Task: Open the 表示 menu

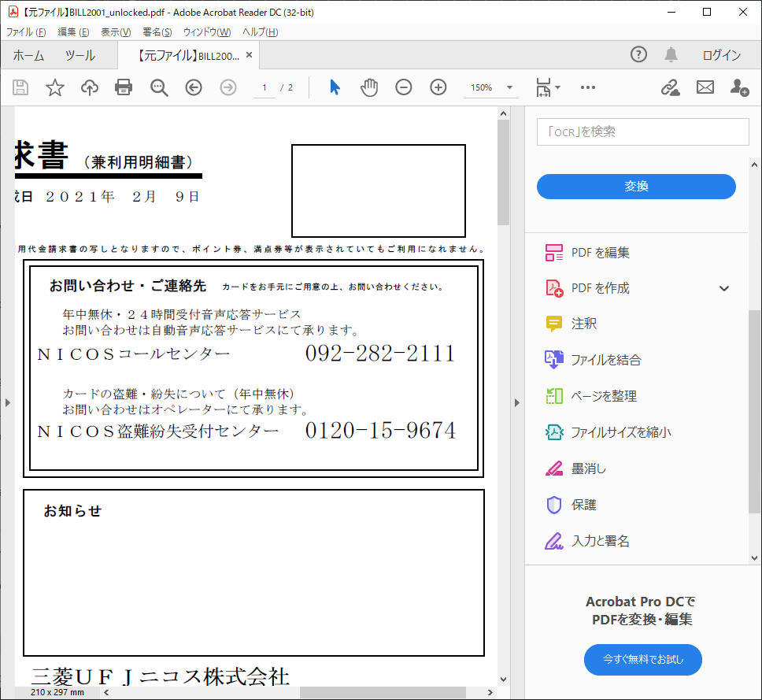Action: [116, 32]
